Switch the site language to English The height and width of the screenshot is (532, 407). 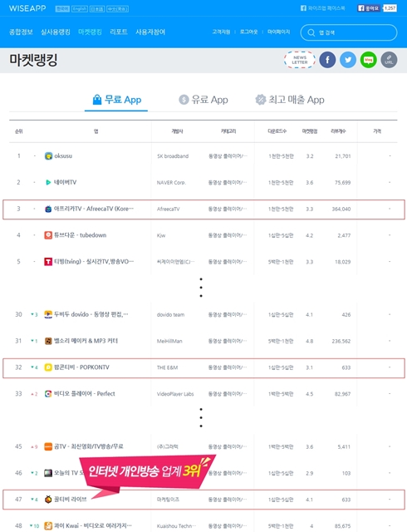(80, 9)
